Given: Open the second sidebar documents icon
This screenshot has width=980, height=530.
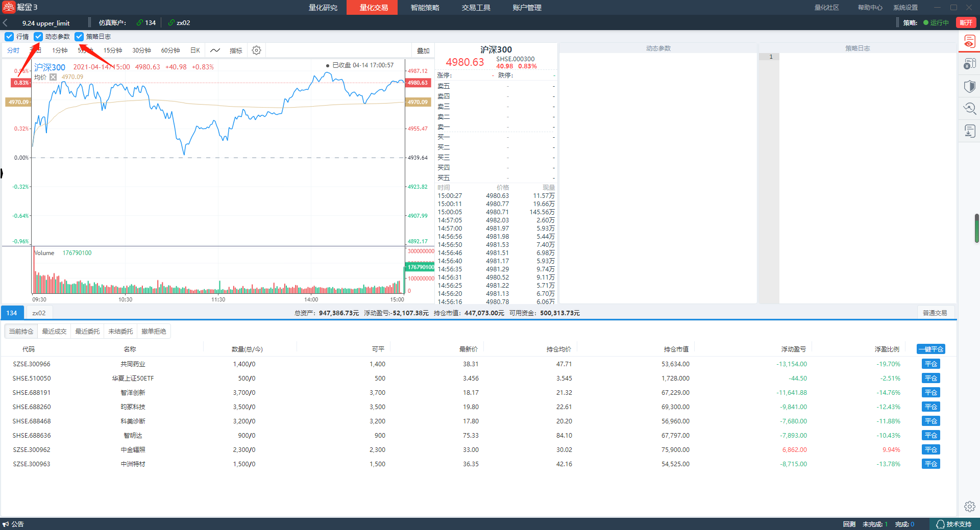Looking at the screenshot, I should 969,64.
